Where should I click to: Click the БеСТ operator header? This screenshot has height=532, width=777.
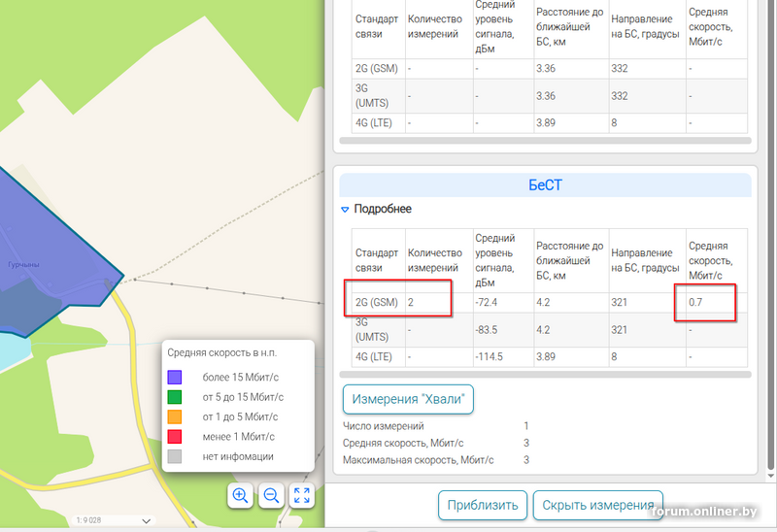point(545,184)
